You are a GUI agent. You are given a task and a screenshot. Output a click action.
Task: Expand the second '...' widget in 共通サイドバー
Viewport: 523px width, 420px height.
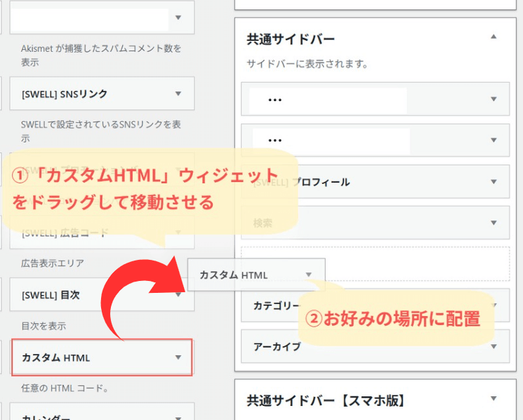coord(494,140)
